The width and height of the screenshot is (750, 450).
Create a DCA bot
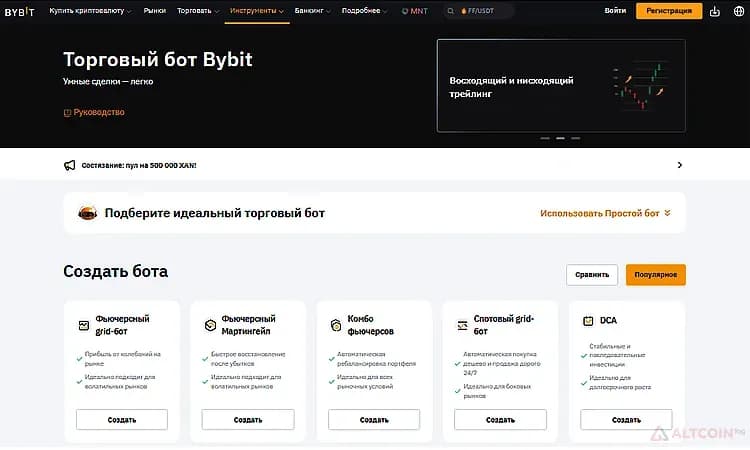pyautogui.click(x=627, y=420)
